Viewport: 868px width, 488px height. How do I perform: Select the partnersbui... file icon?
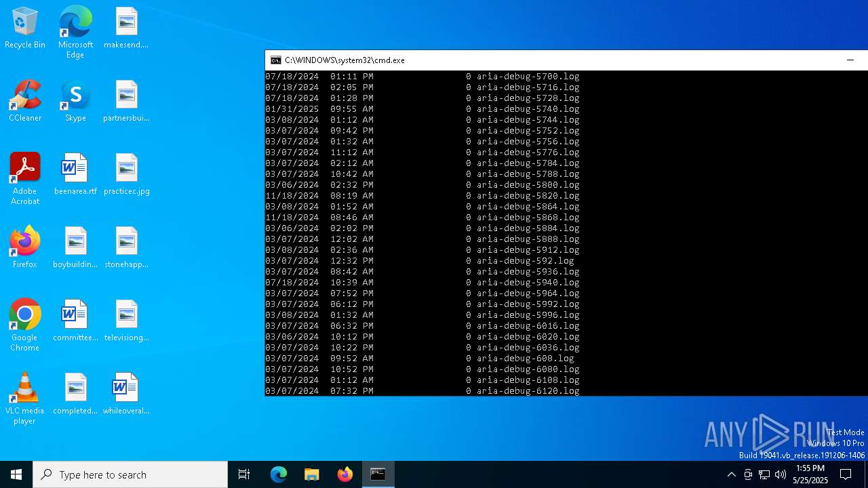126,102
